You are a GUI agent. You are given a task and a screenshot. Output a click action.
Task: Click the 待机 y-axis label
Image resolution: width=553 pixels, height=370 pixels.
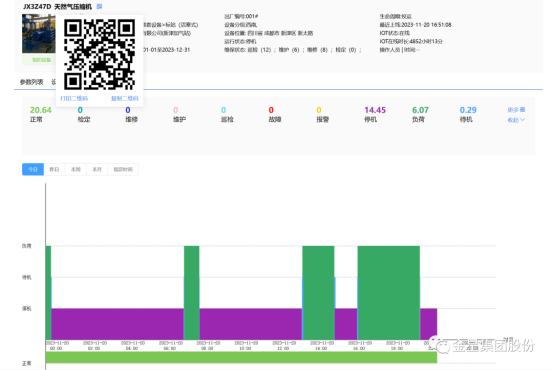26,277
